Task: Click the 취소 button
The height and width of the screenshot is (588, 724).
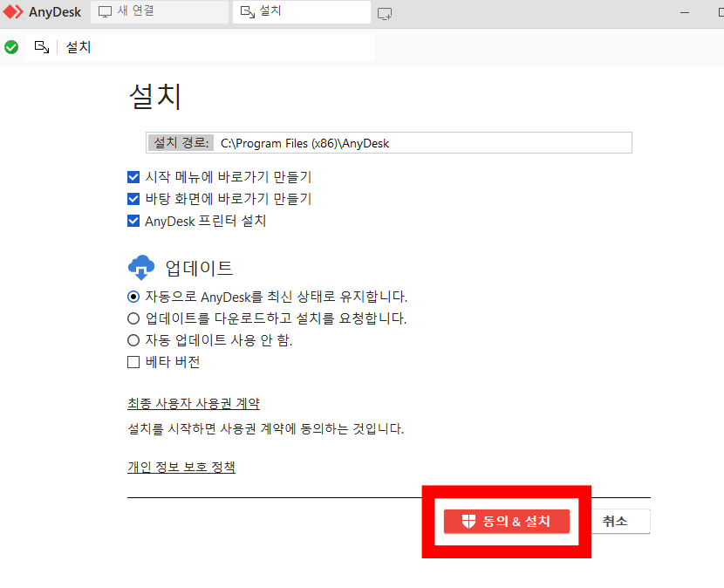Action: [x=620, y=522]
